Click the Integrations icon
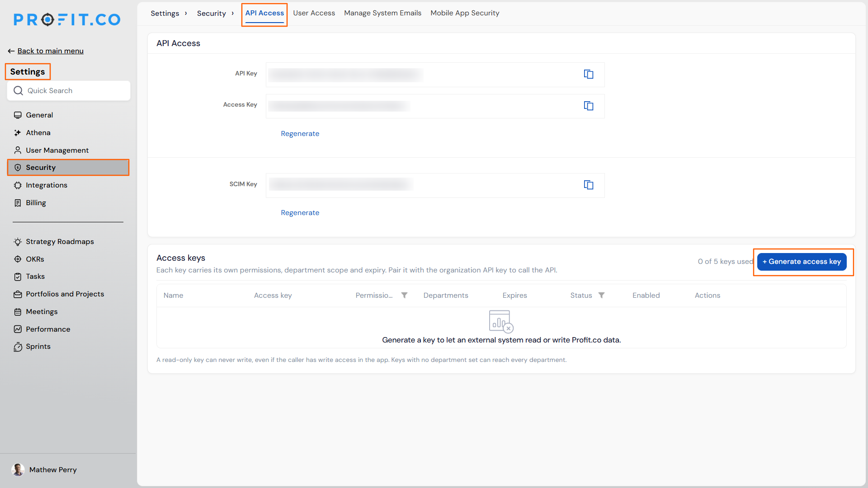 18,185
